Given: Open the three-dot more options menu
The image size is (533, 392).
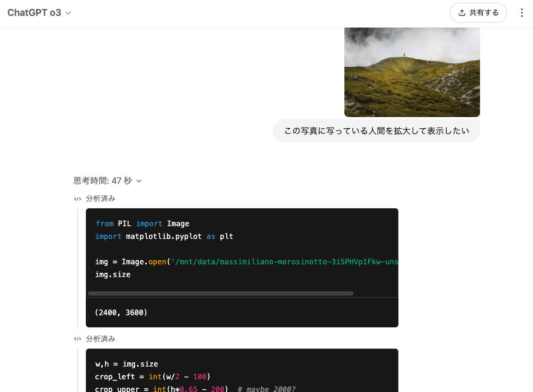Looking at the screenshot, I should (521, 13).
